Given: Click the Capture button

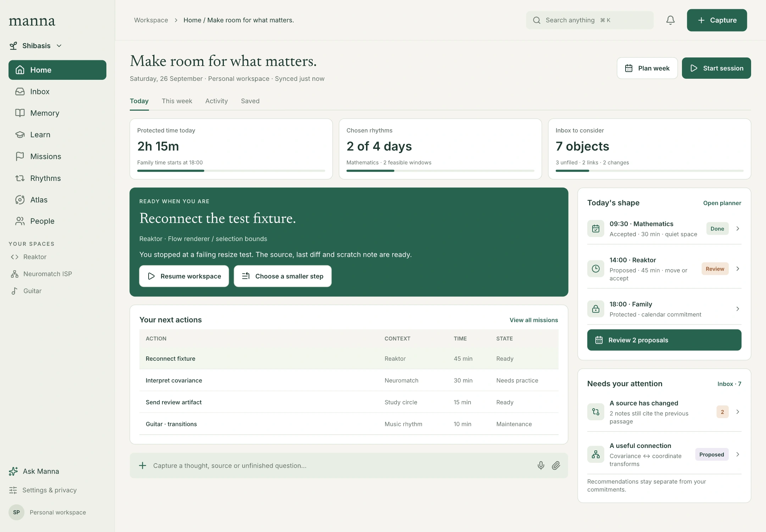Looking at the screenshot, I should pos(717,20).
